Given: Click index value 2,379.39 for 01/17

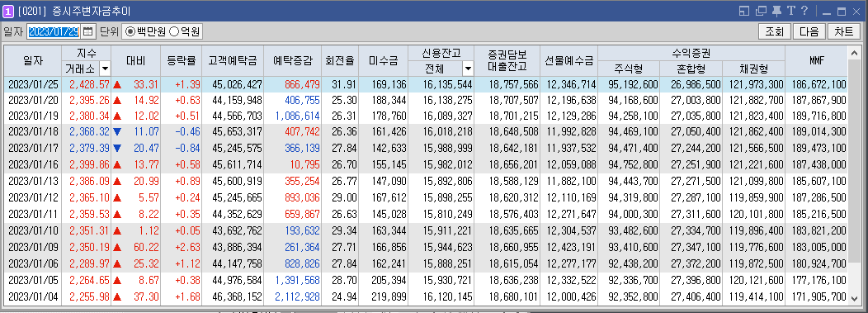Looking at the screenshot, I should (90, 148).
